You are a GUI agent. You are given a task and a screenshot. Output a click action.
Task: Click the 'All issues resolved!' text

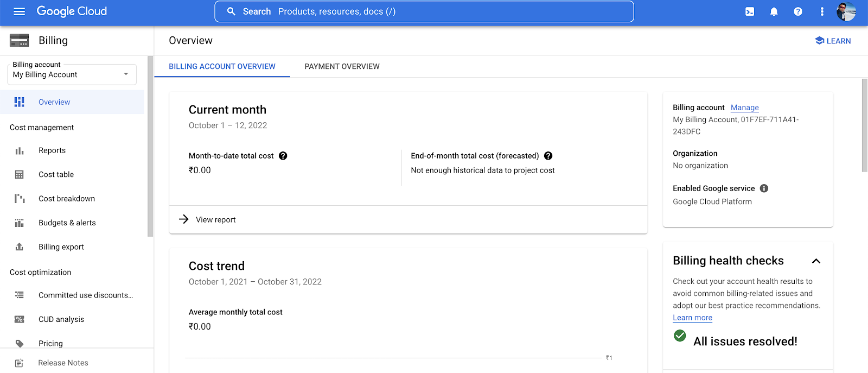tap(745, 342)
